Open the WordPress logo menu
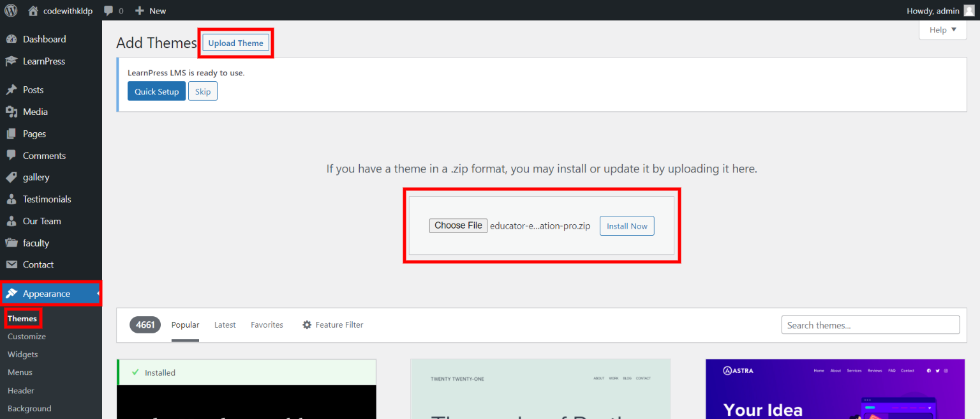 point(11,10)
